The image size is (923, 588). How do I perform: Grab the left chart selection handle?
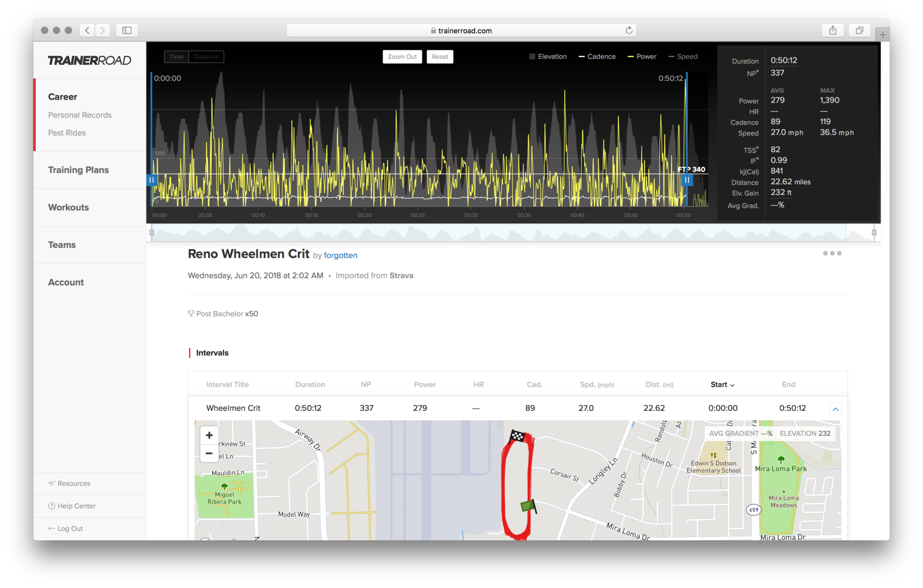click(x=151, y=180)
